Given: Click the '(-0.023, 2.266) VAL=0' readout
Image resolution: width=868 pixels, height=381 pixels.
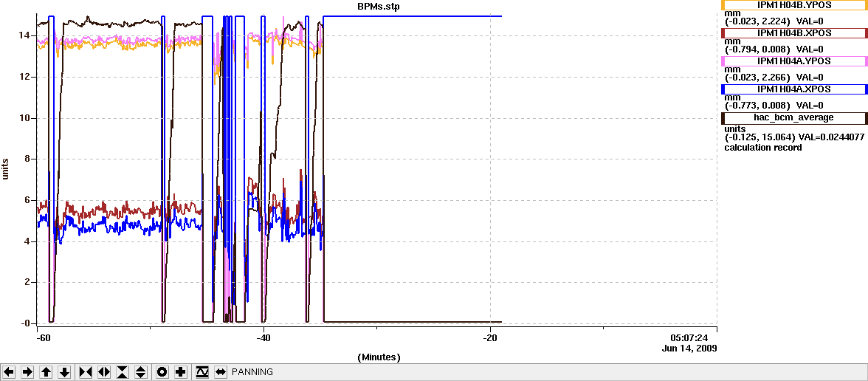Looking at the screenshot, I should point(774,78).
